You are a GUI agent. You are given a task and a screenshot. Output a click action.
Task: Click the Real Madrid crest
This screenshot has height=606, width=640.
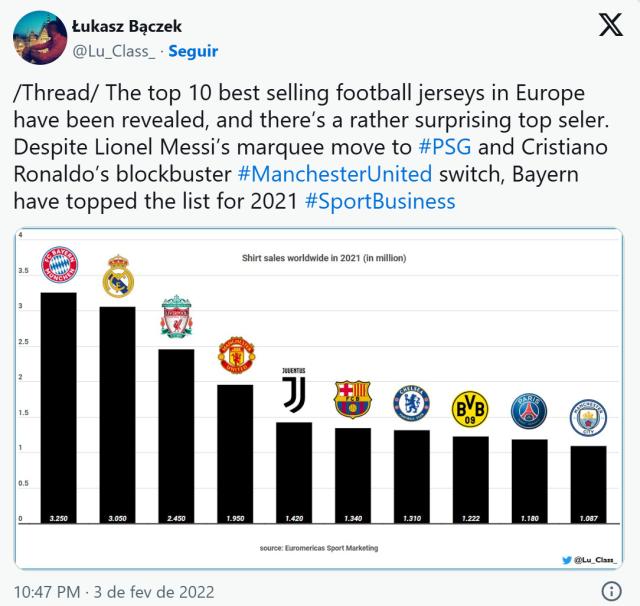(118, 279)
